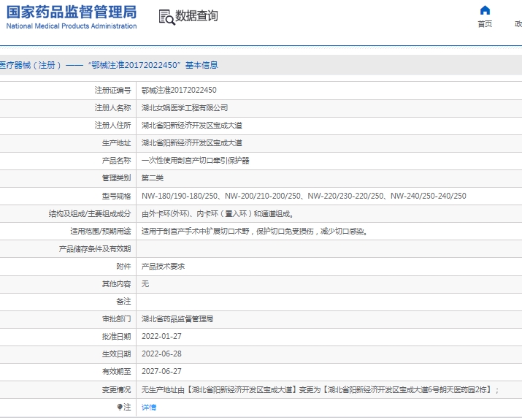
Task: Click the 变更情况 change description text
Action: pyautogui.click(x=321, y=389)
